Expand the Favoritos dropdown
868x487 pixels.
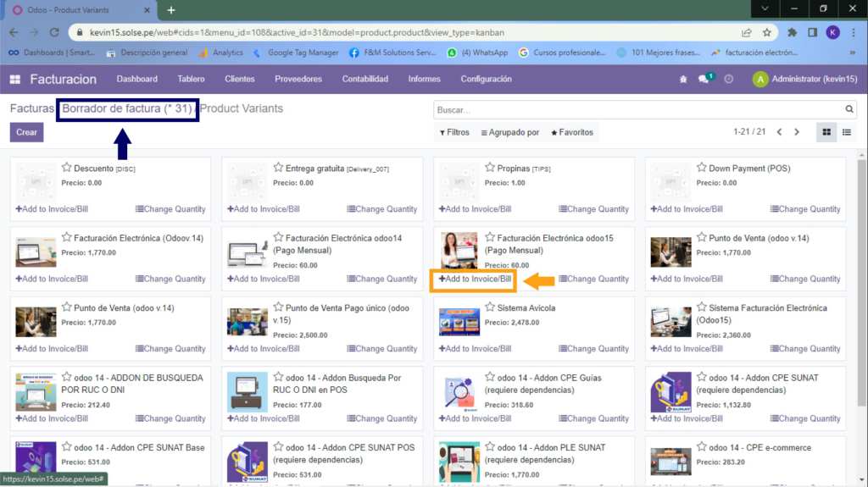[x=572, y=133]
